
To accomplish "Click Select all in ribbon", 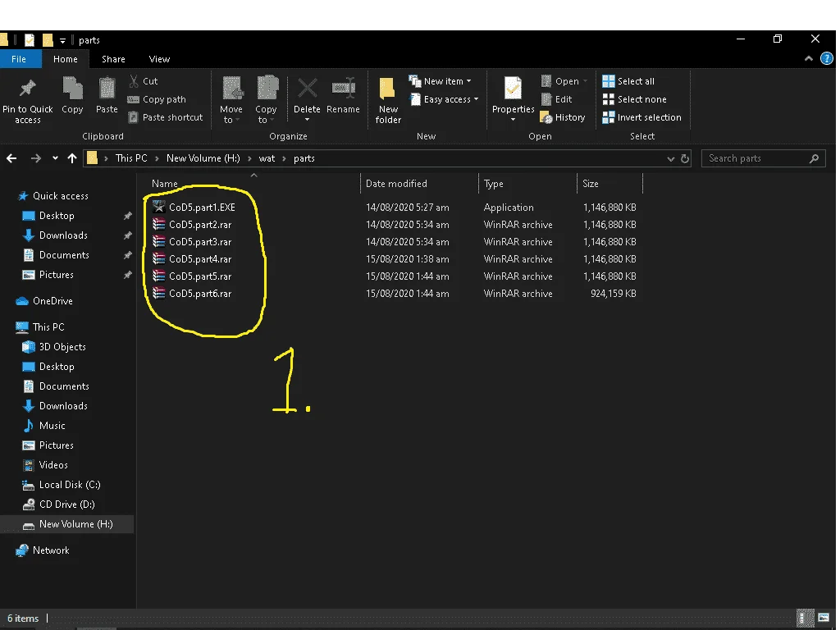I will 628,81.
